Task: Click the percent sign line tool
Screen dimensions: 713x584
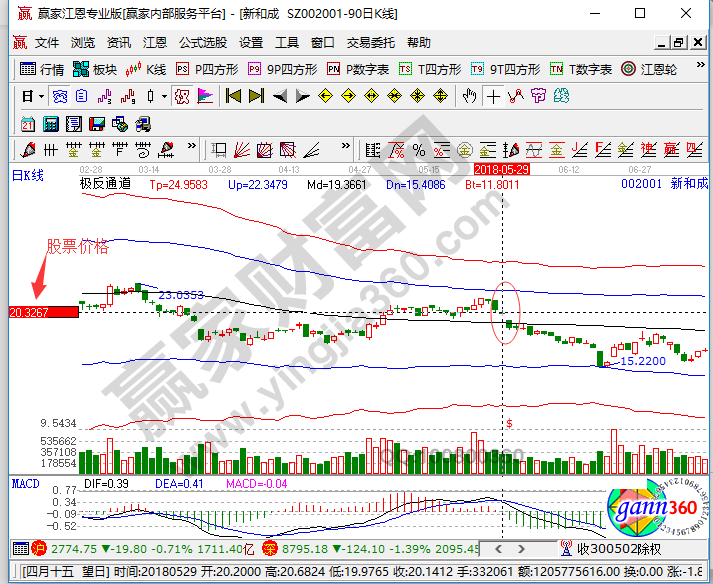Action: 417,150
